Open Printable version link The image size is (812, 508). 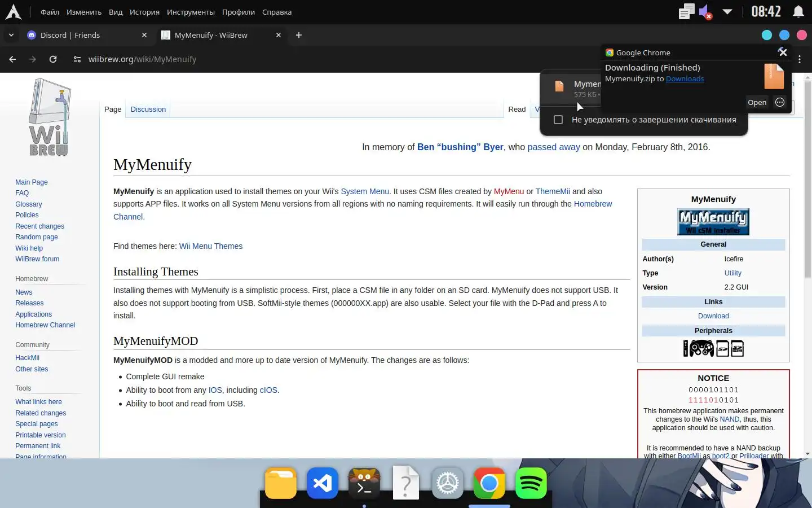click(41, 435)
